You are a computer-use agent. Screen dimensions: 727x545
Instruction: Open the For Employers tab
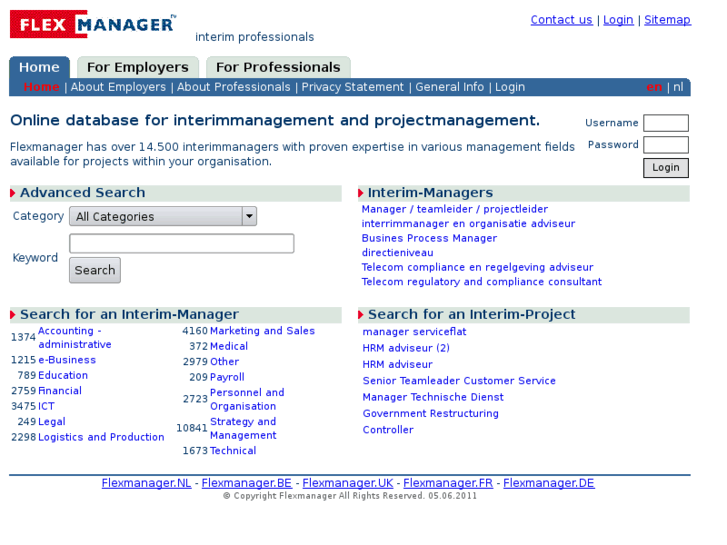(138, 67)
